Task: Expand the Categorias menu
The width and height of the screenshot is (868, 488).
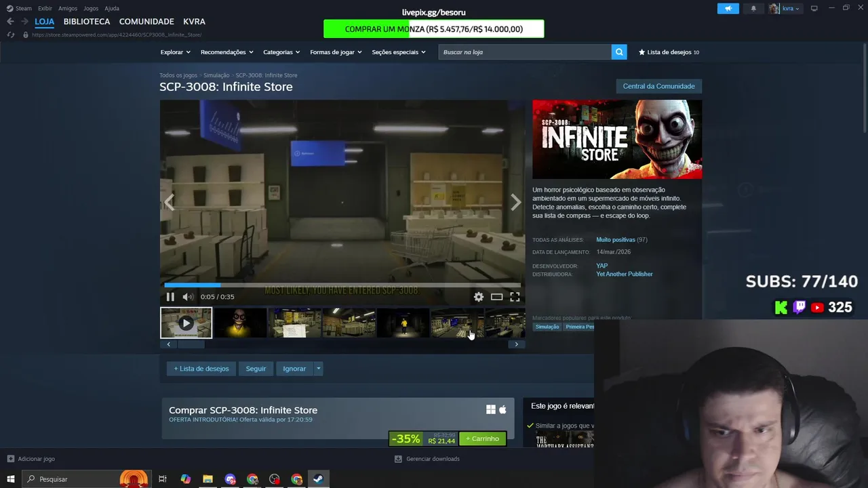Action: click(x=281, y=52)
